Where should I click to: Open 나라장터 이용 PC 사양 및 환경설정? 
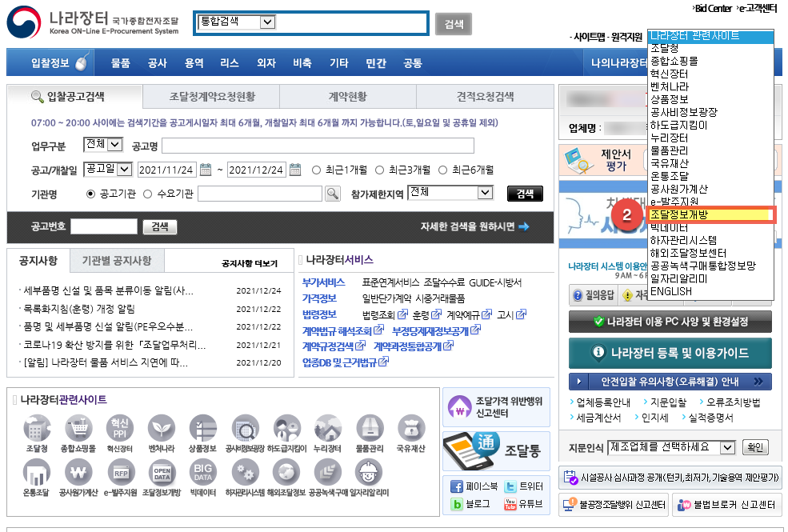pyautogui.click(x=670, y=322)
